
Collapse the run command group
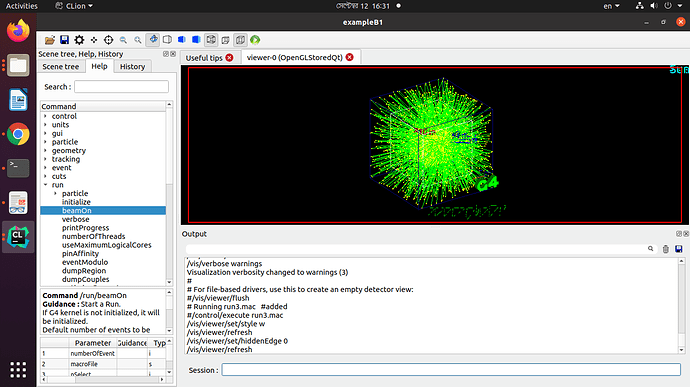[x=45, y=185]
